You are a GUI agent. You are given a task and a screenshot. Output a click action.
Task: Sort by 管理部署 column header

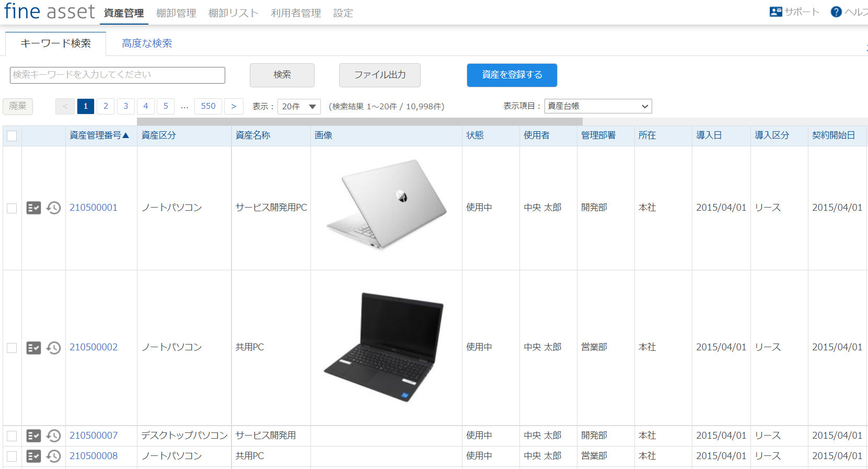[598, 135]
